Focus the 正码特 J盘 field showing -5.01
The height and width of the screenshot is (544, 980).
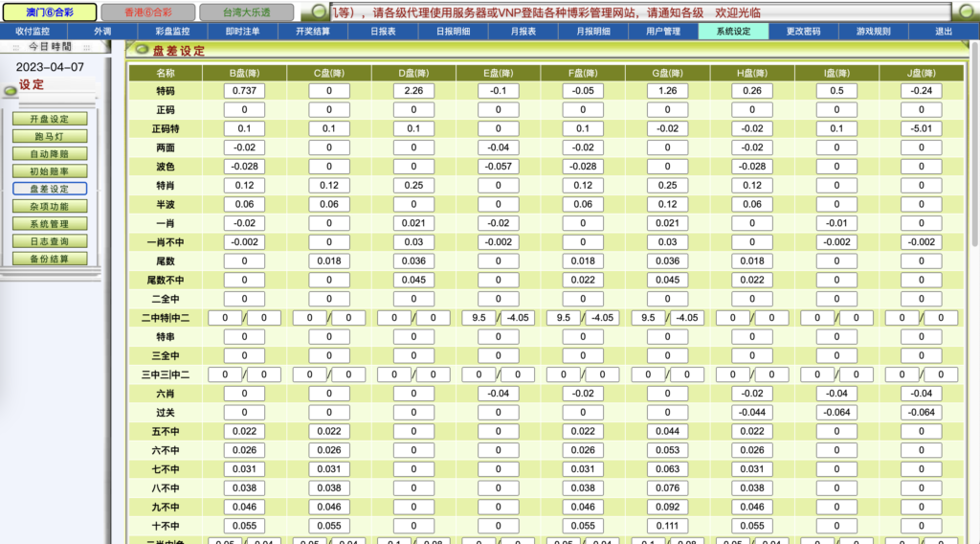pos(921,128)
